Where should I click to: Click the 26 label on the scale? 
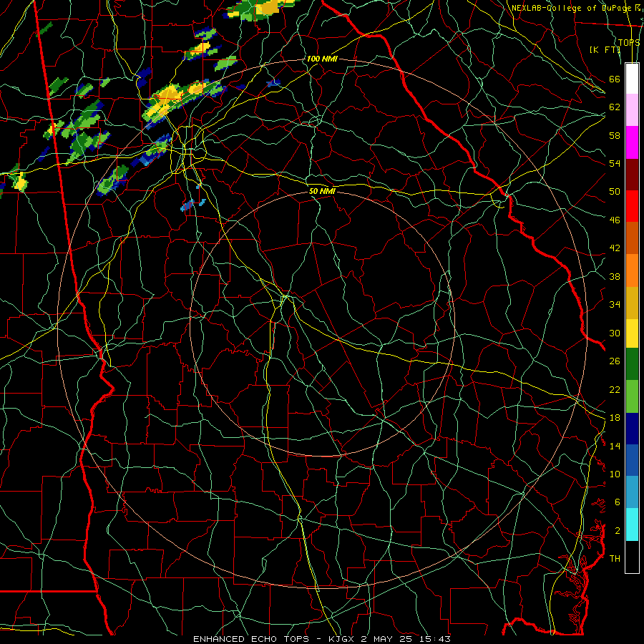pos(615,361)
